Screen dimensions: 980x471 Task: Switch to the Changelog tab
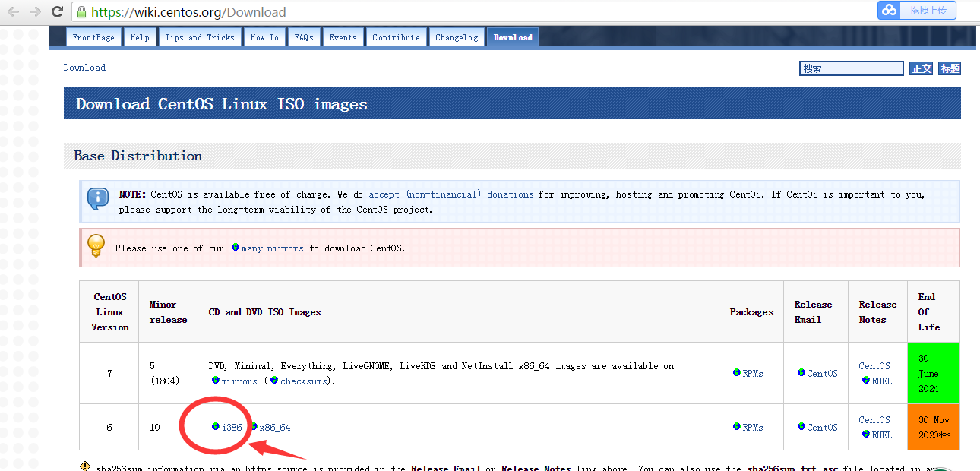[x=457, y=36]
